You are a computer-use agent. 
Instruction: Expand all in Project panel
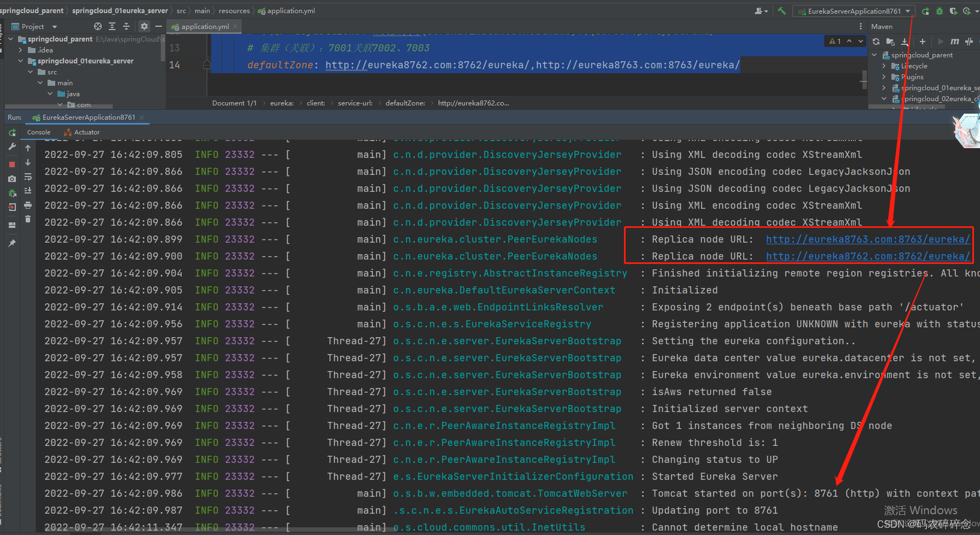112,26
